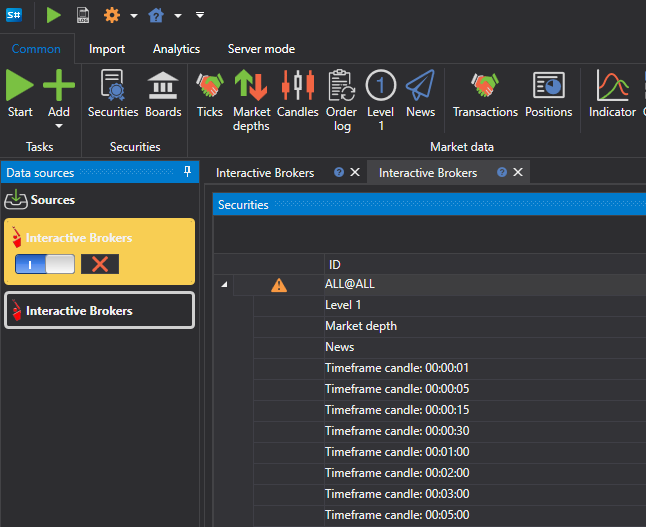The height and width of the screenshot is (527, 646).
Task: Toggle the Interactive Brokers on/off switch
Action: [x=45, y=264]
